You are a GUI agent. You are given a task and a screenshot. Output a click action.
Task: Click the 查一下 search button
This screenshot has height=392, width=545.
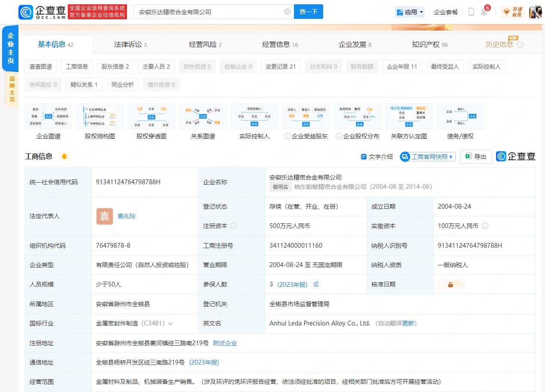click(308, 12)
